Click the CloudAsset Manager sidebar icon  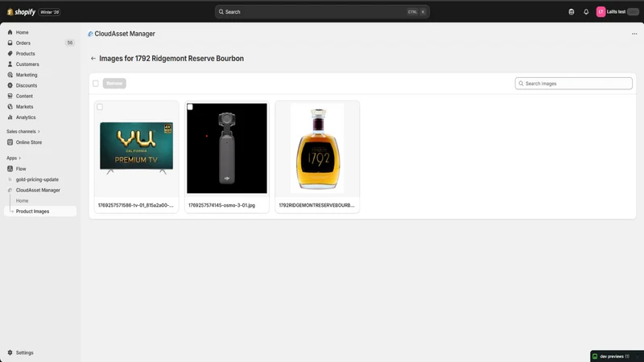(x=10, y=190)
